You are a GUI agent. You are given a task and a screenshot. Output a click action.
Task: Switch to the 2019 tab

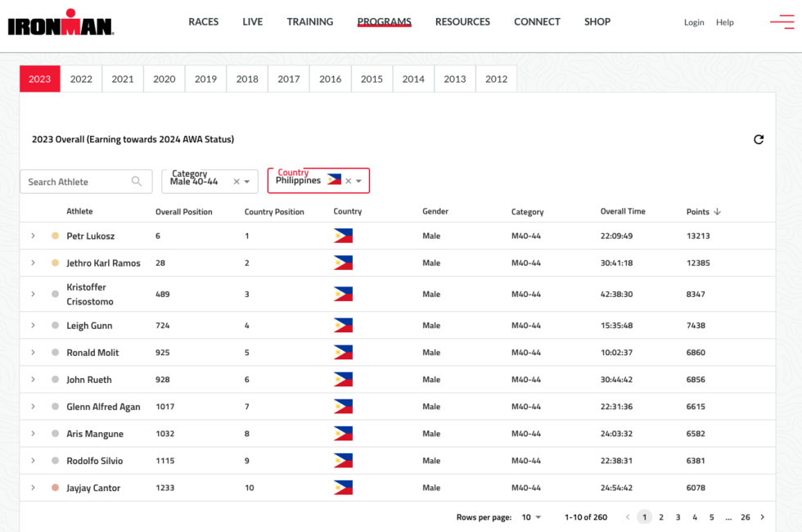point(205,79)
